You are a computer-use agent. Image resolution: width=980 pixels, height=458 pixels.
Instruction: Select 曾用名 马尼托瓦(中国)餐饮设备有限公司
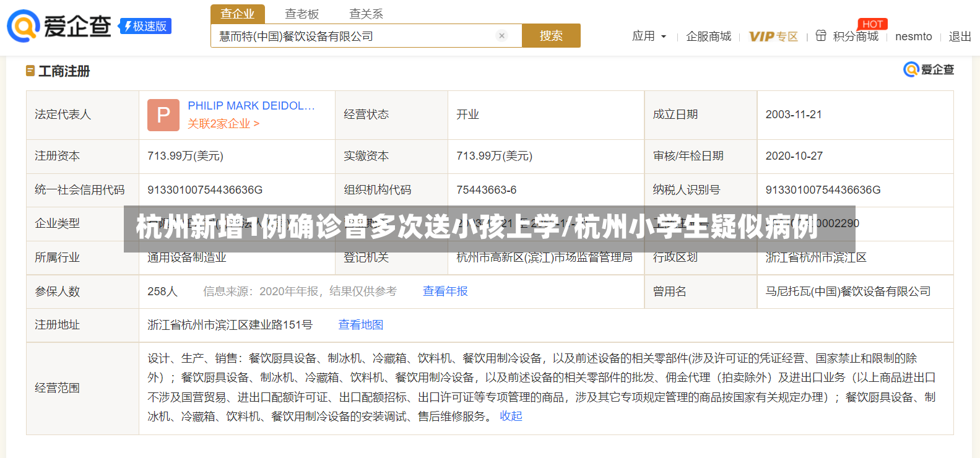click(848, 292)
